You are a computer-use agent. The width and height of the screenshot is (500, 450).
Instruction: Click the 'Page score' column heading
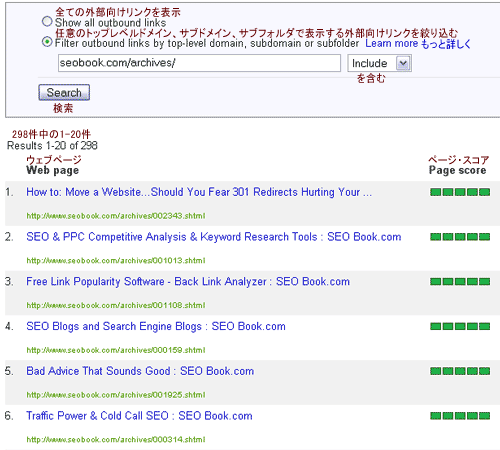coord(457,170)
